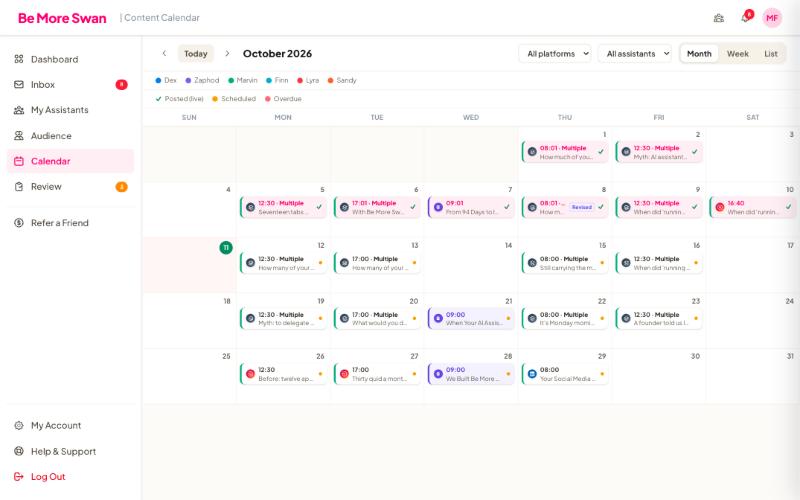800x500 pixels.
Task: Open My Assistants page
Action: tap(70, 110)
